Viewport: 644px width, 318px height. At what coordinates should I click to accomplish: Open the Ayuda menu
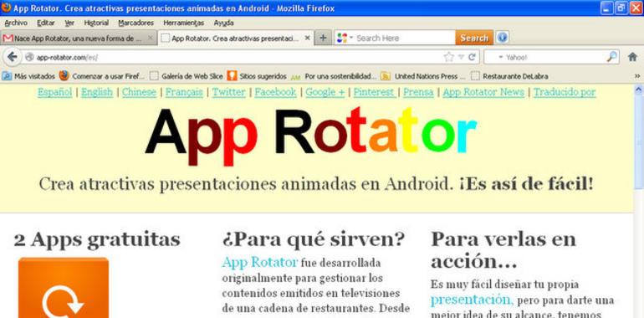point(223,23)
